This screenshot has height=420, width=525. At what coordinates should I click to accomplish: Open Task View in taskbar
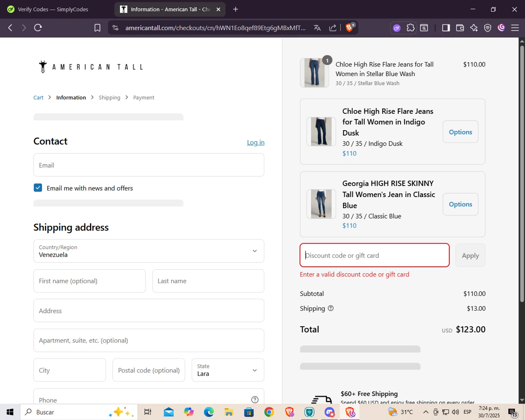coord(148,412)
